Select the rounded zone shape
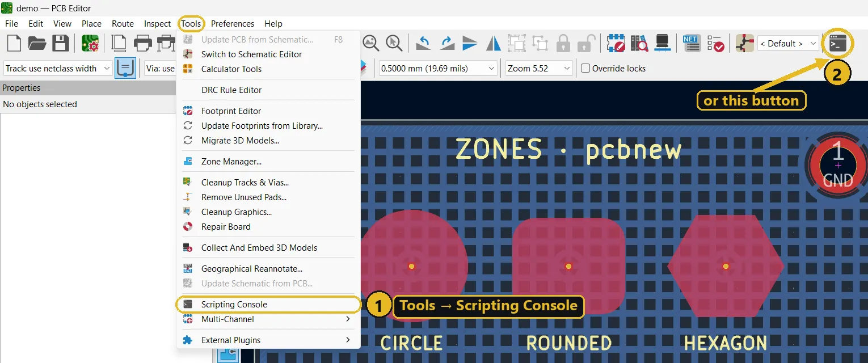 (x=568, y=266)
